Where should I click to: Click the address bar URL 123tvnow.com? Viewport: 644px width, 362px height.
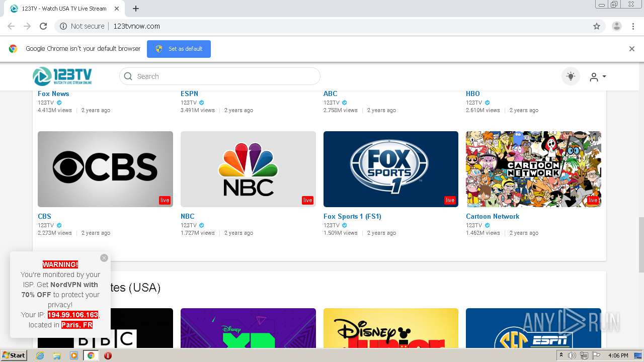coord(136,26)
